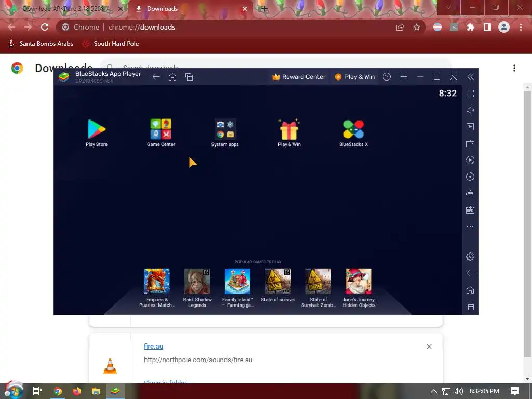532x399 pixels.
Task: Collapse the BlueStacks side toolbar
Action: pos(470,77)
